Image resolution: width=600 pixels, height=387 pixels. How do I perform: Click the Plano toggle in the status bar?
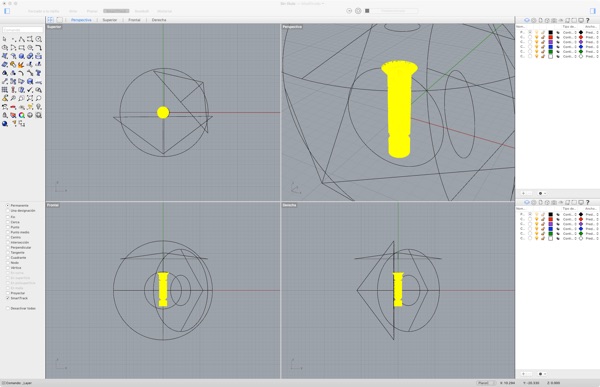[486, 383]
